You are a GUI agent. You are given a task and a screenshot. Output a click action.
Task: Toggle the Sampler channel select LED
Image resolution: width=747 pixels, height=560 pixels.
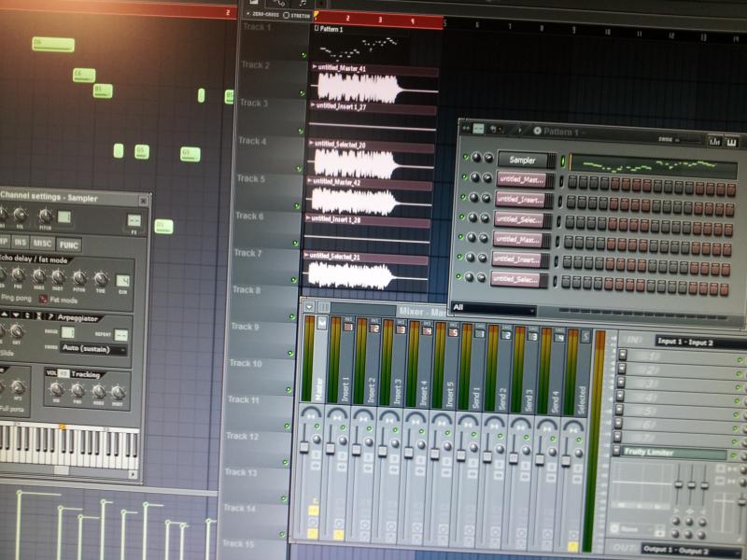click(563, 161)
